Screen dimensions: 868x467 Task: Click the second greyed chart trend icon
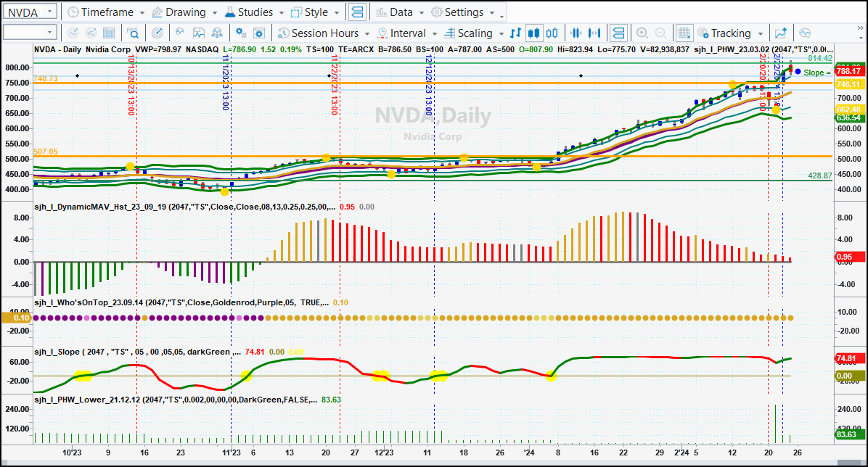click(x=91, y=33)
